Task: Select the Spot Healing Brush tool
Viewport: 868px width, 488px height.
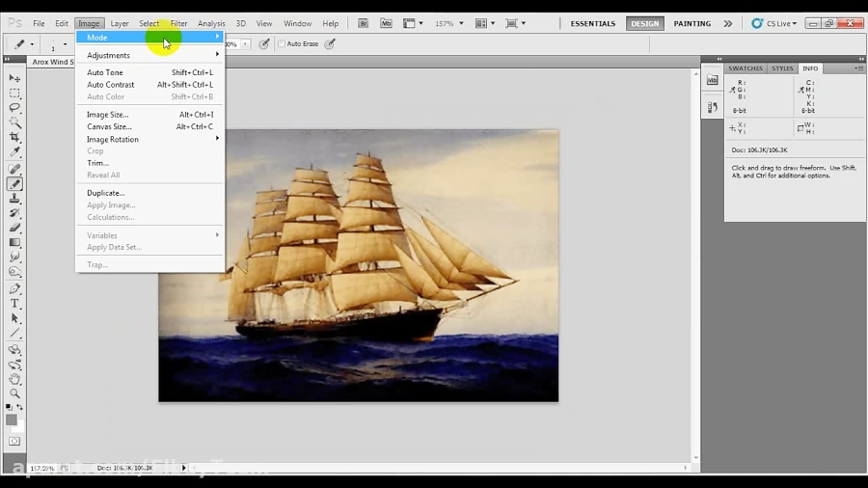Action: 14,170
